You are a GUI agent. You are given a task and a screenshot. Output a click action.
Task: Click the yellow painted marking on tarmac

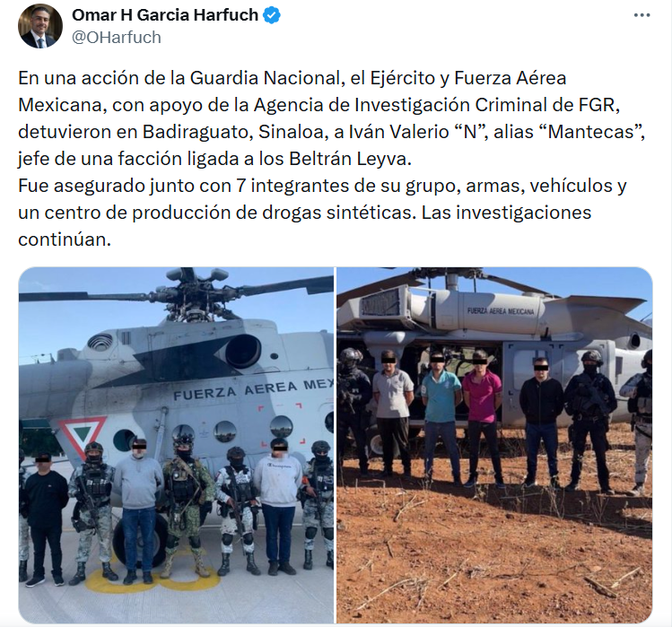click(x=153, y=578)
